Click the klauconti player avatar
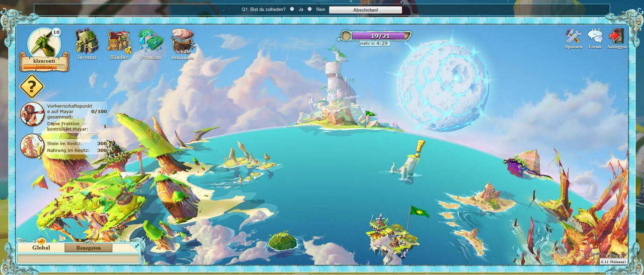This screenshot has width=644, height=275. tap(44, 44)
